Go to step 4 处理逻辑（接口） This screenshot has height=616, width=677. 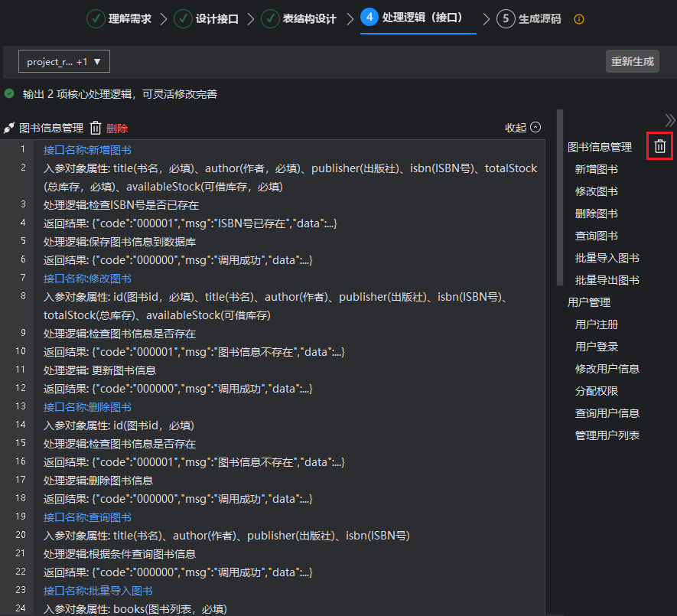[x=413, y=18]
